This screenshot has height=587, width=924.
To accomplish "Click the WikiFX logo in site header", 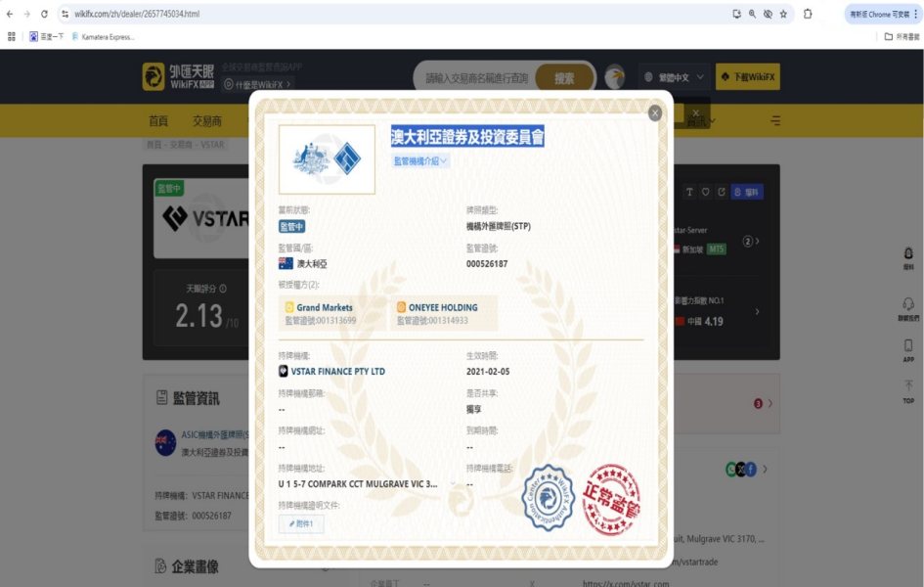I will [179, 76].
